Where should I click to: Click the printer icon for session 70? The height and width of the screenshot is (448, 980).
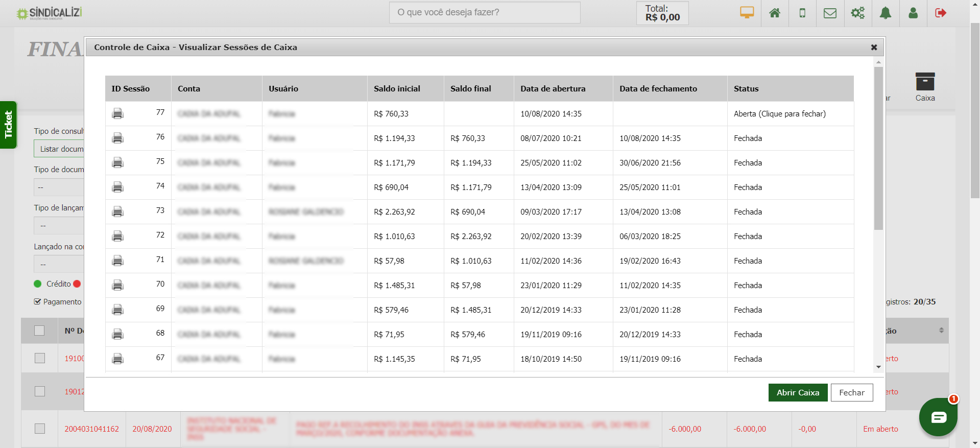pos(117,285)
